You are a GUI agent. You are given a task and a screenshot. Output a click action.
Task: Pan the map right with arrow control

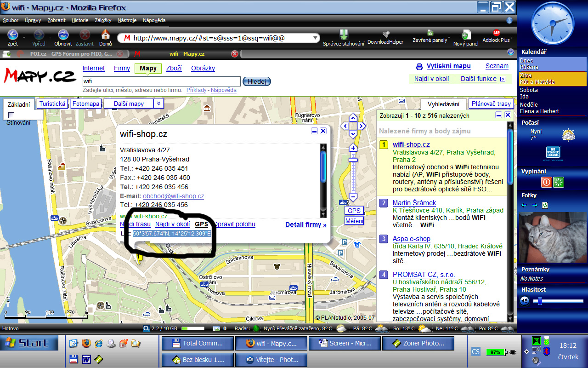click(362, 126)
